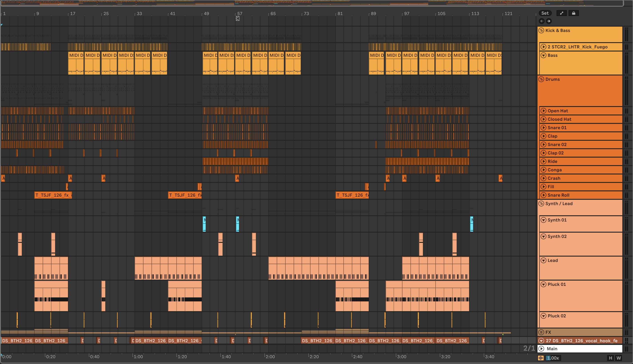Screen dimensions: 633x364
Task: Select the Kick & Bass track header
Action: click(580, 34)
